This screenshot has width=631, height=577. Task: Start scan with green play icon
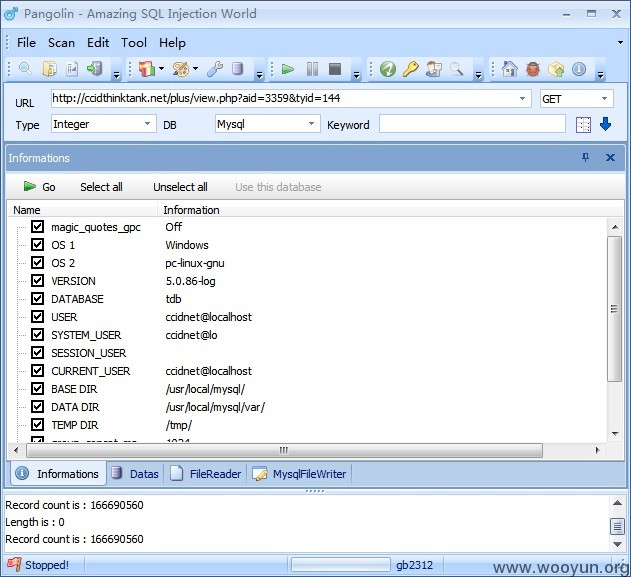tap(287, 69)
